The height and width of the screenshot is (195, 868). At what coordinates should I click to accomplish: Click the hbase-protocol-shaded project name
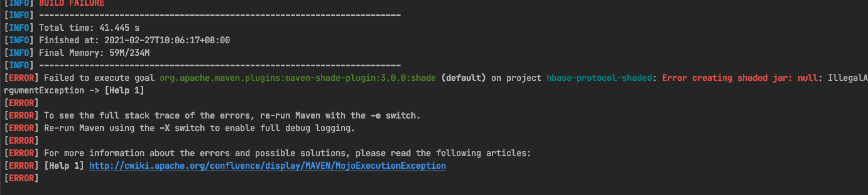tap(599, 78)
